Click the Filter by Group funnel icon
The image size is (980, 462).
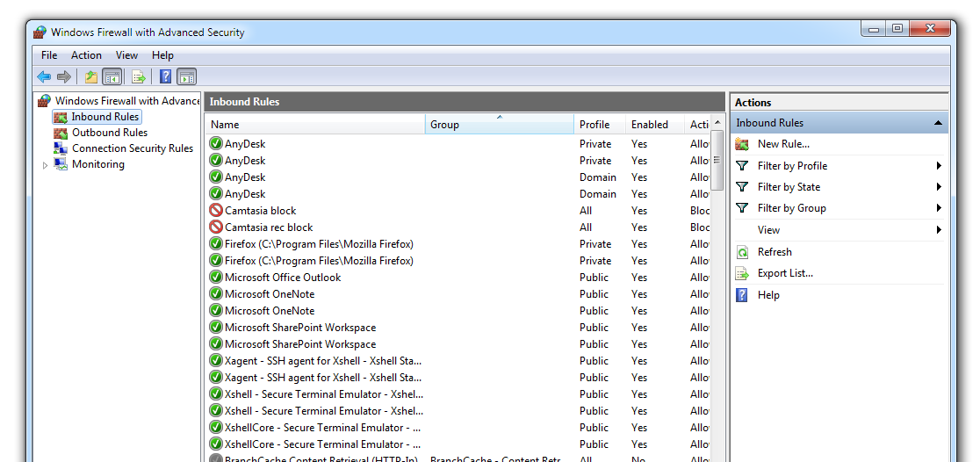point(742,208)
